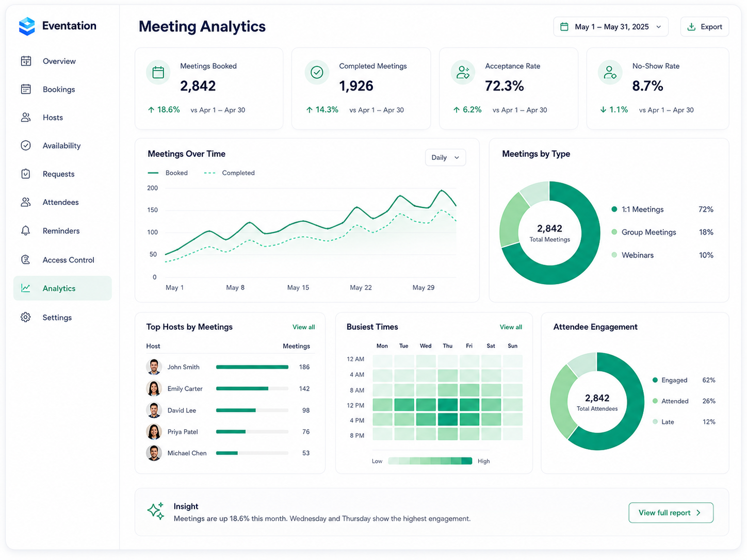This screenshot has height=560, width=747.
Task: Click the Access Control icon
Action: pos(26,260)
